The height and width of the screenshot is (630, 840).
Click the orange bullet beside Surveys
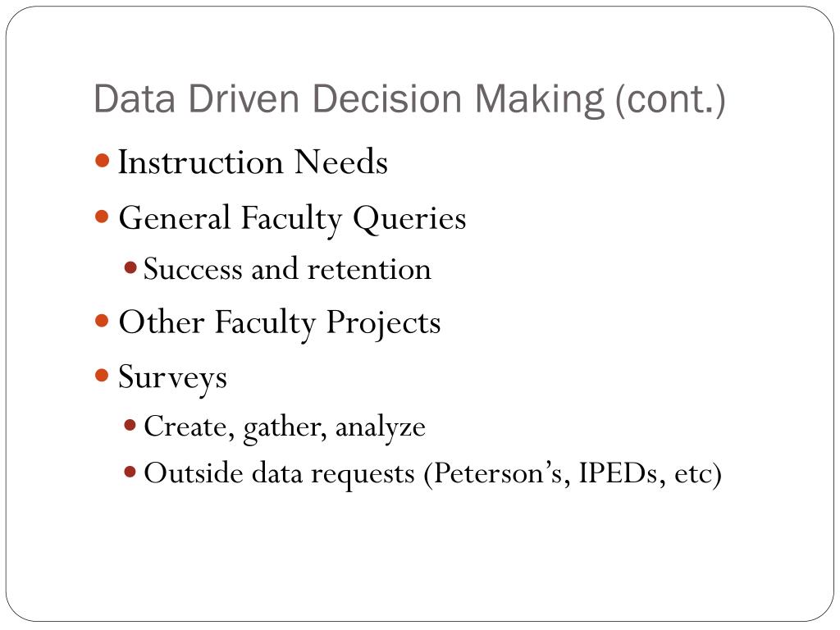pos(102,374)
